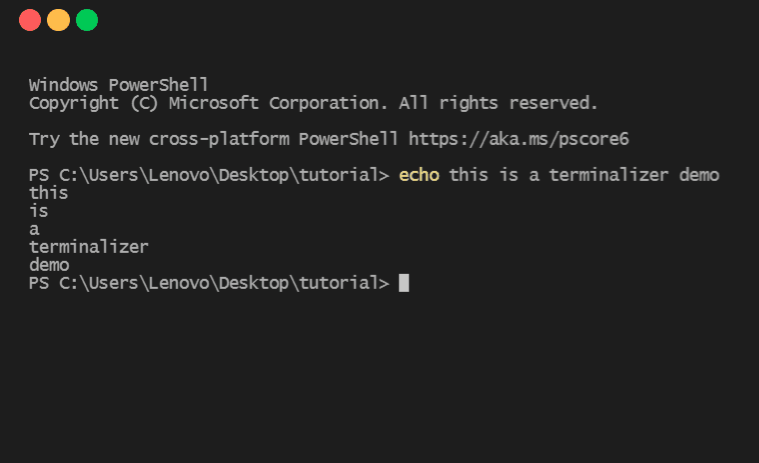Image resolution: width=759 pixels, height=463 pixels.
Task: Click the yellow echo command word
Action: pos(419,175)
